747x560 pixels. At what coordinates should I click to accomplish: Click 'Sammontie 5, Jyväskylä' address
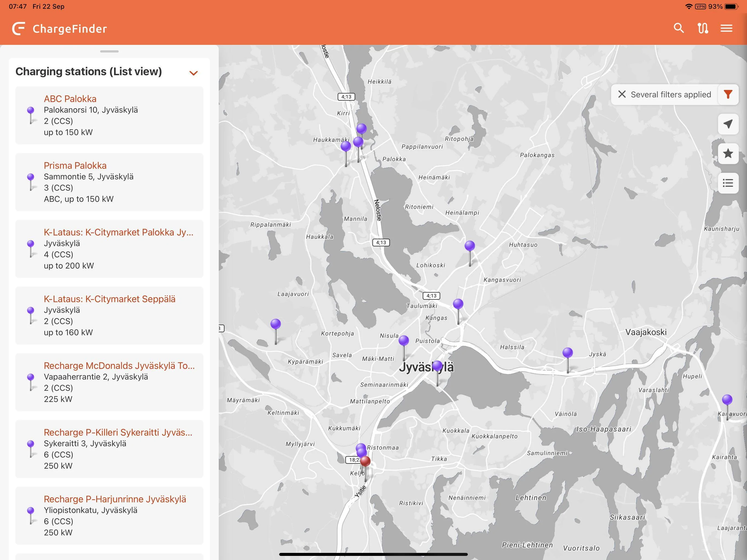tap(89, 177)
